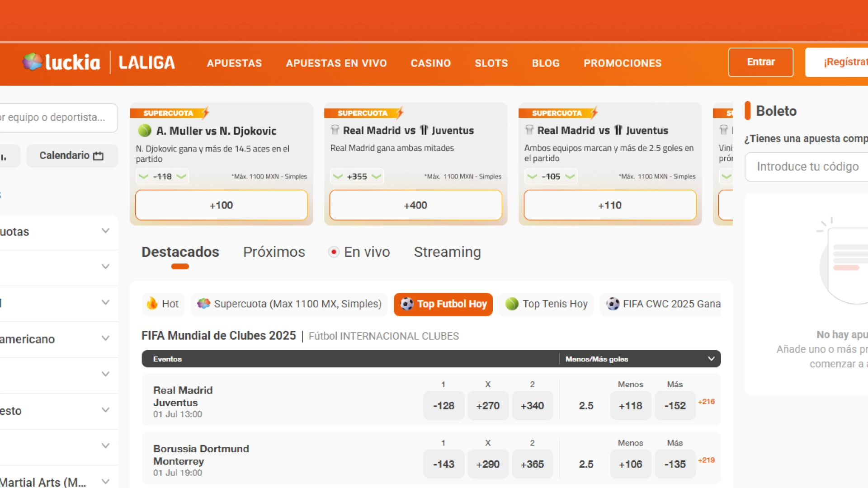This screenshot has height=488, width=868.
Task: Switch to the Streaming tab
Action: pos(448,252)
